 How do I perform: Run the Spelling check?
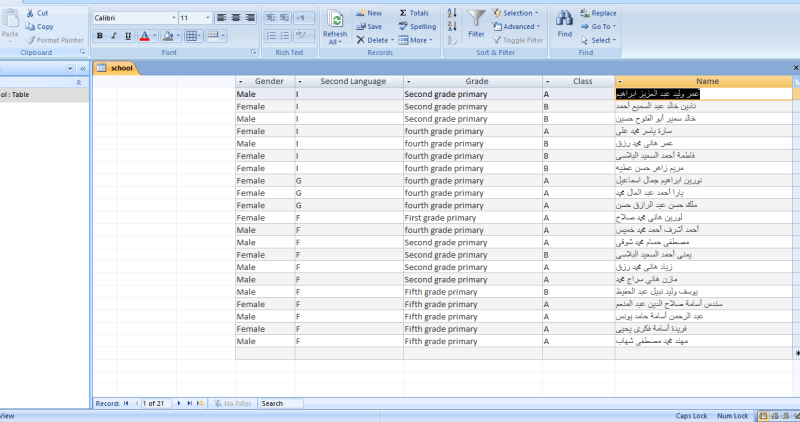click(x=417, y=27)
